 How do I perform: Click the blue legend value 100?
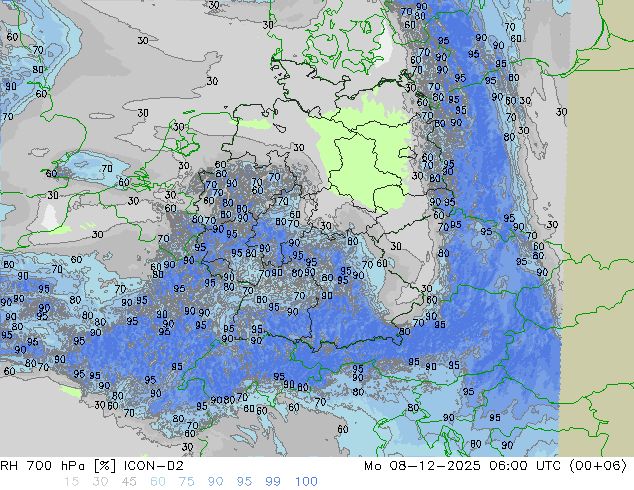coord(306,482)
